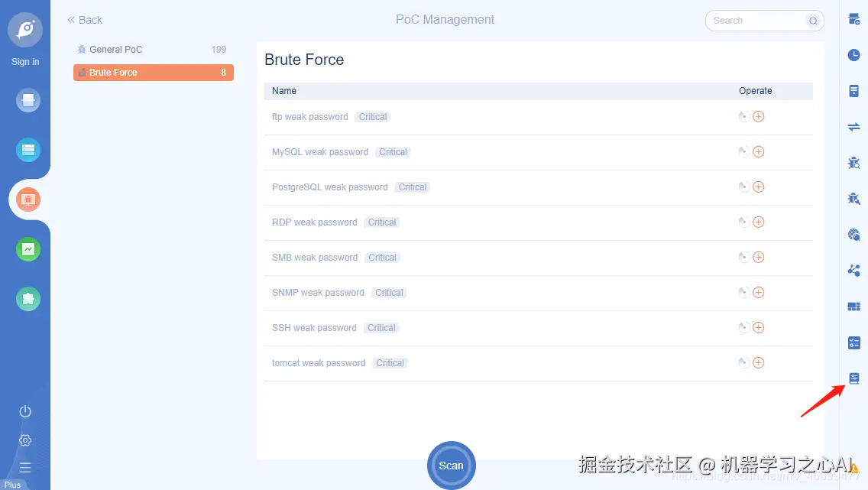Image resolution: width=868 pixels, height=490 pixels.
Task: Click the Critical tag on ftp row
Action: point(373,117)
